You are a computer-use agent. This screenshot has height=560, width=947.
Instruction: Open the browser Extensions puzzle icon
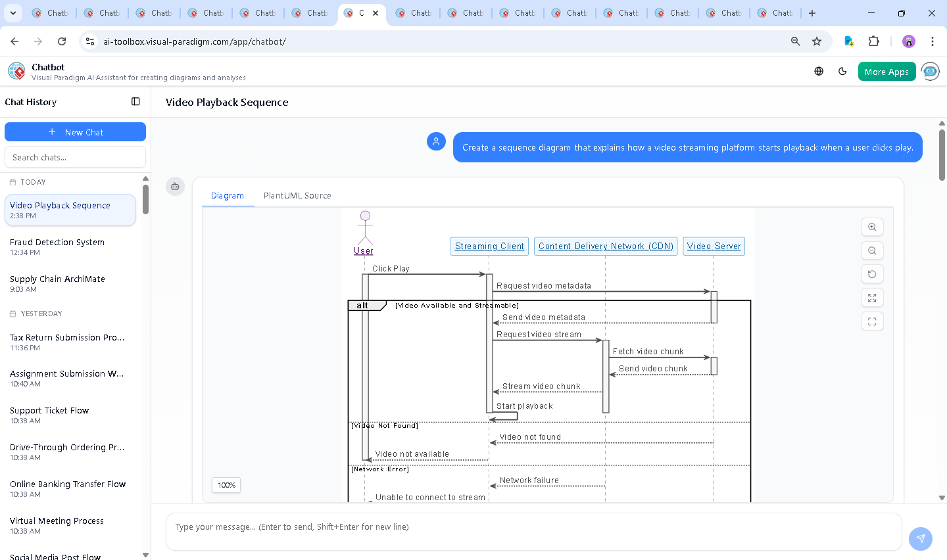tap(873, 41)
